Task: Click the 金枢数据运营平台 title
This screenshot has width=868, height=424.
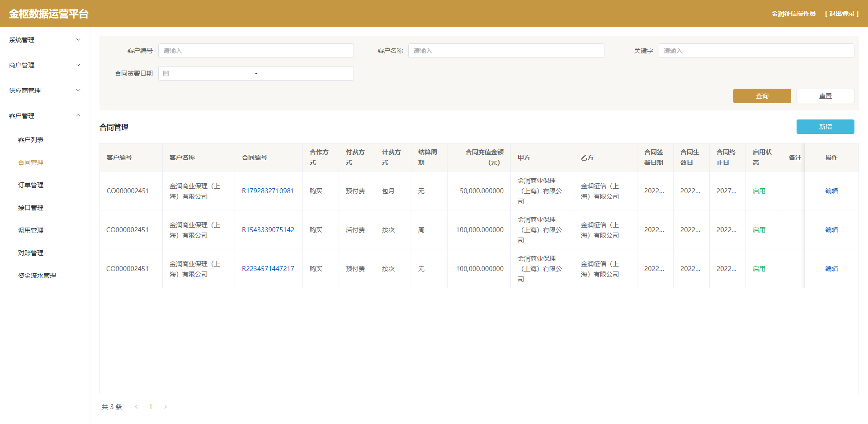Action: coord(48,14)
